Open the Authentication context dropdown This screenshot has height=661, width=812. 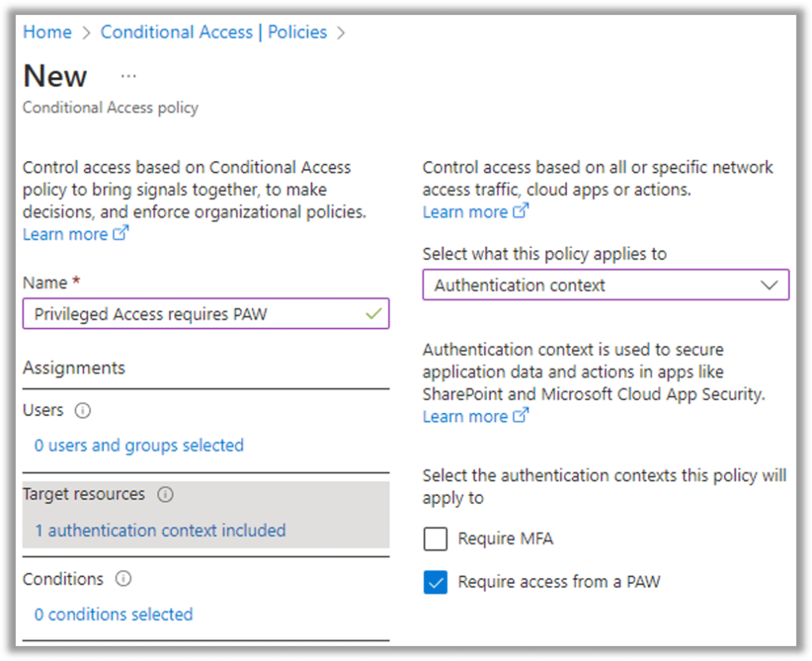(x=605, y=285)
